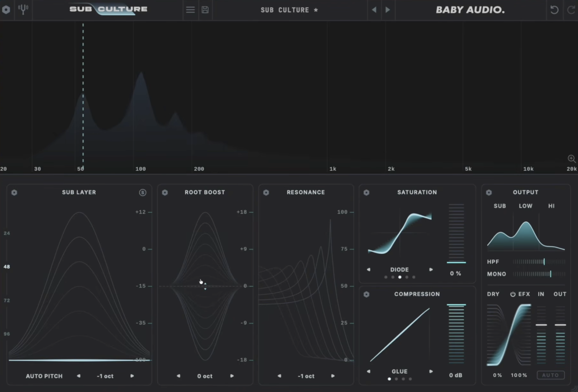Select previous Root Boost octave
Screen dimensions: 578x392
tap(178, 376)
